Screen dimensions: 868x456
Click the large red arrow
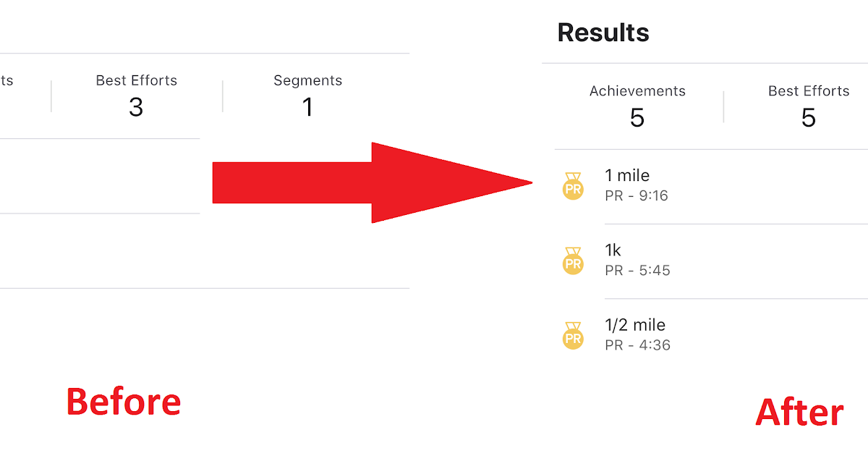(373, 182)
